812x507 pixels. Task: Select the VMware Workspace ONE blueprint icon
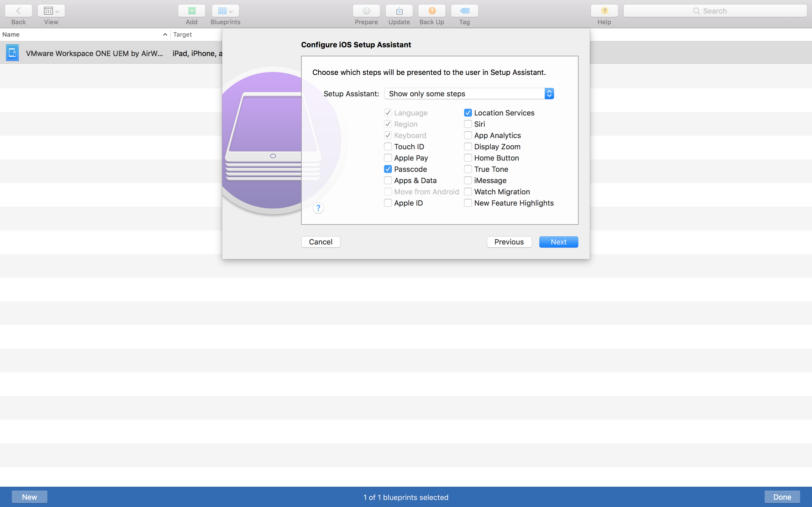(x=12, y=53)
